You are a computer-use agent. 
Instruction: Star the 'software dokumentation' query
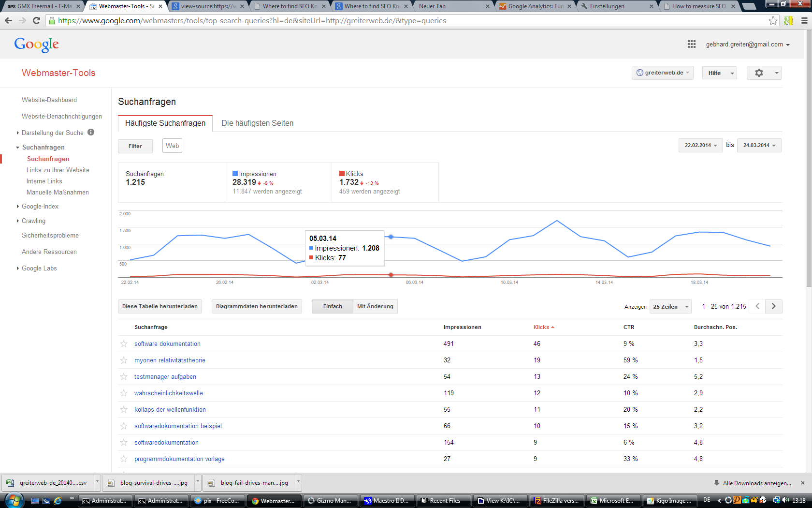click(124, 344)
